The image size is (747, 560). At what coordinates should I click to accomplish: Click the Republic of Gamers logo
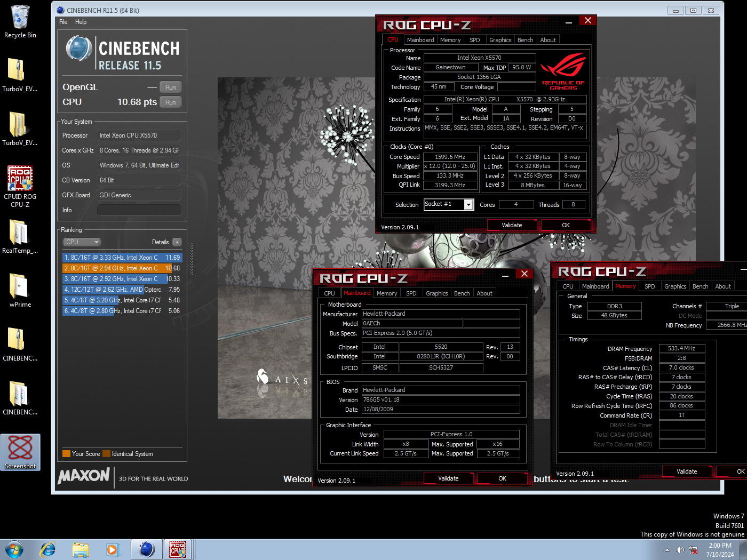tap(563, 71)
